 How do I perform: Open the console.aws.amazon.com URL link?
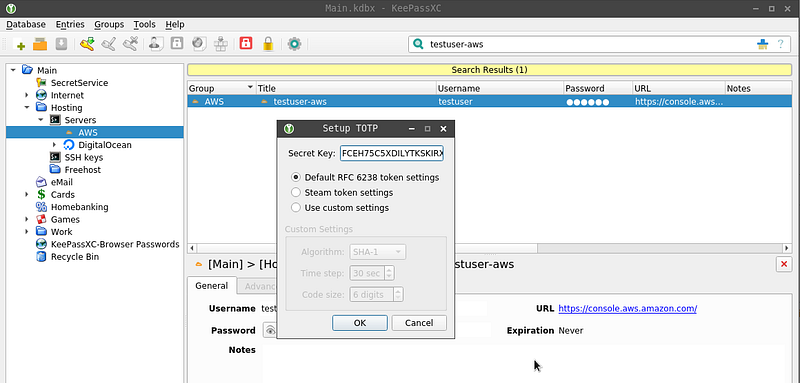click(x=628, y=309)
